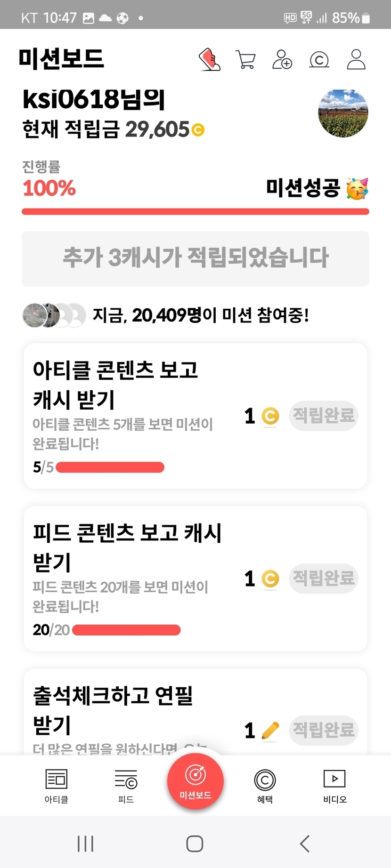Screen dimensions: 391x868
Task: Tap 적립완료 on the article mission
Action: click(323, 416)
